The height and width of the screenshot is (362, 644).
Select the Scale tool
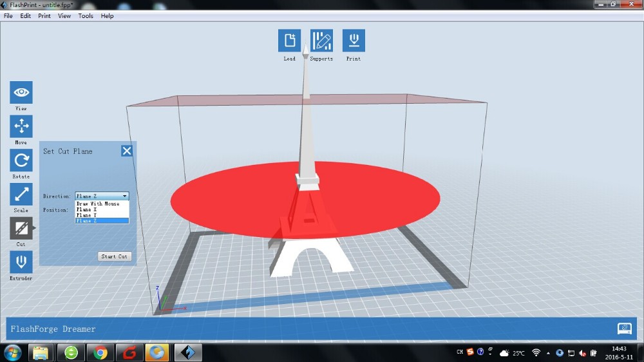click(21, 195)
